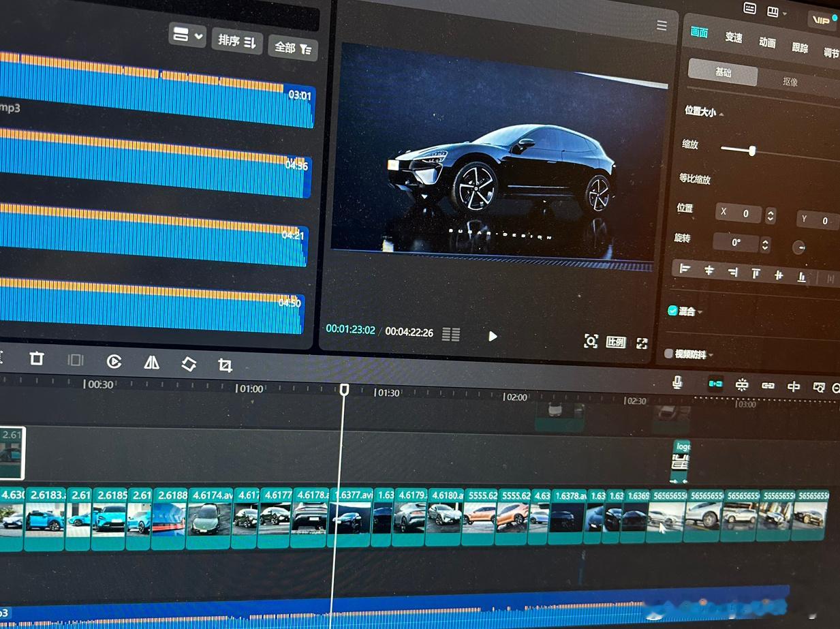840x629 pixels.
Task: Switch to the 跟踪 tracking tab
Action: [x=800, y=48]
